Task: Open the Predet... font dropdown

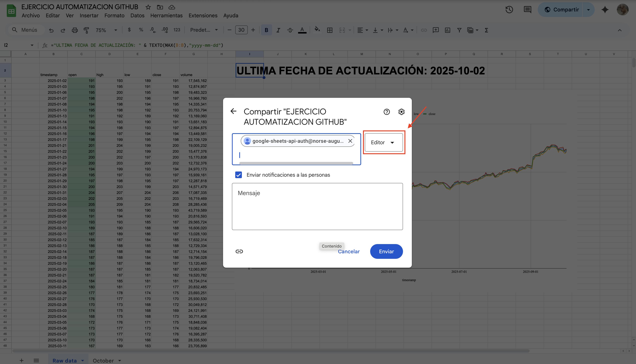Action: click(x=204, y=30)
